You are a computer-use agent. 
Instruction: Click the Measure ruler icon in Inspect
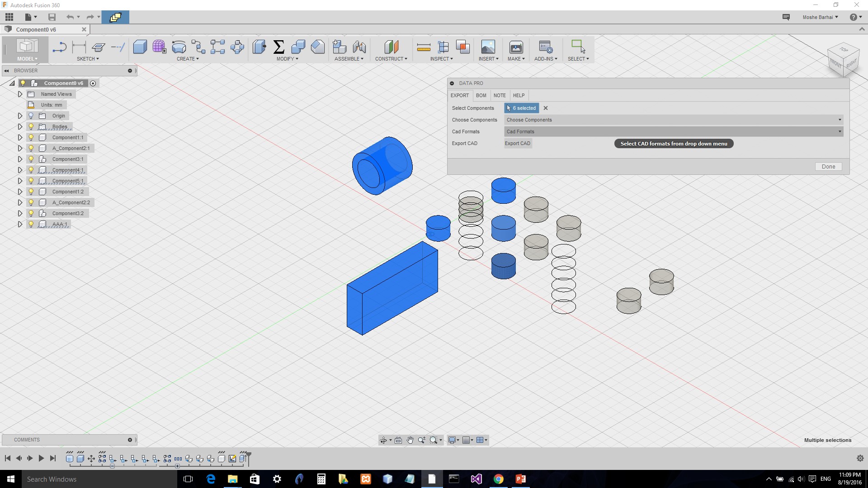424,47
